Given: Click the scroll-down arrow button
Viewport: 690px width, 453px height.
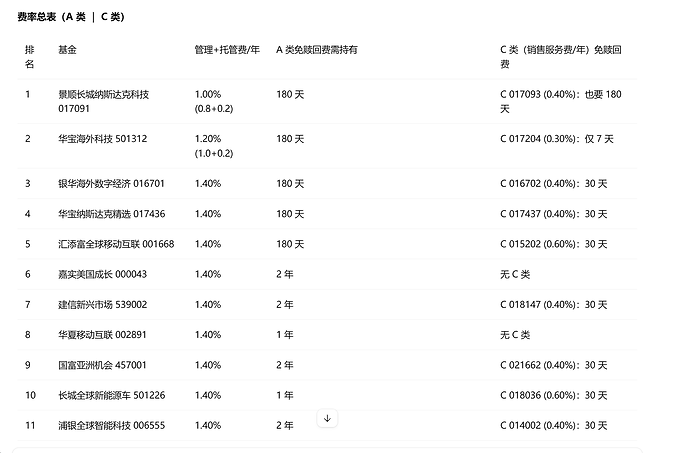Looking at the screenshot, I should click(x=327, y=418).
